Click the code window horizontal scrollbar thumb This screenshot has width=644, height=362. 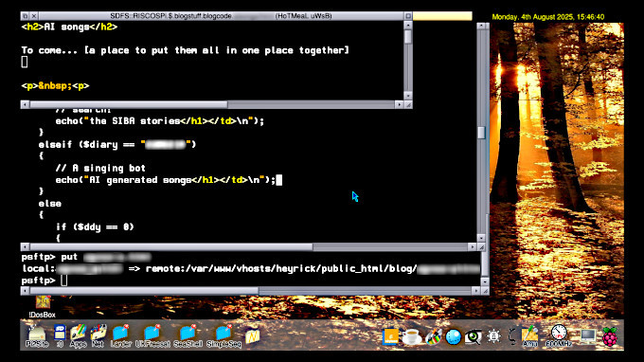(x=171, y=247)
